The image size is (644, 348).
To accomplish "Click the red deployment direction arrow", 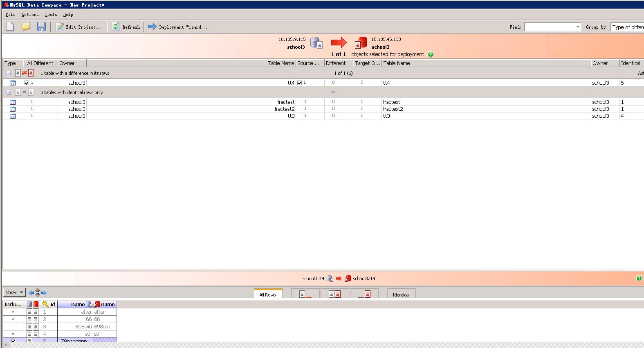I will click(x=339, y=42).
